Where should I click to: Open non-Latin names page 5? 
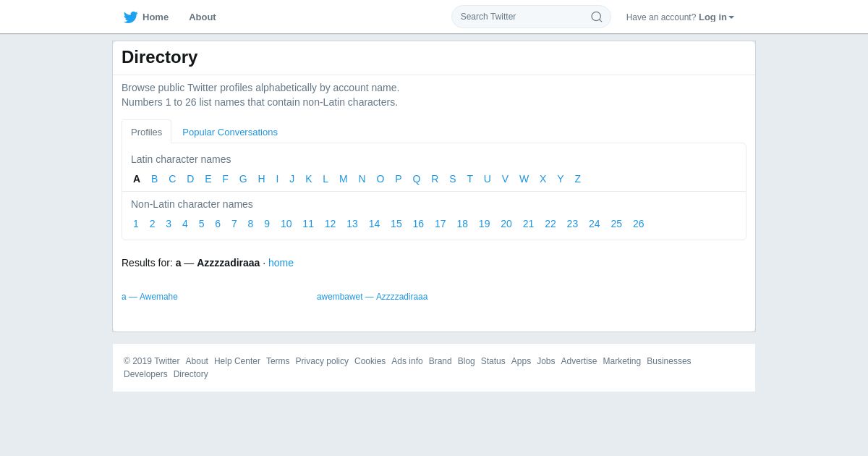[x=202, y=224]
